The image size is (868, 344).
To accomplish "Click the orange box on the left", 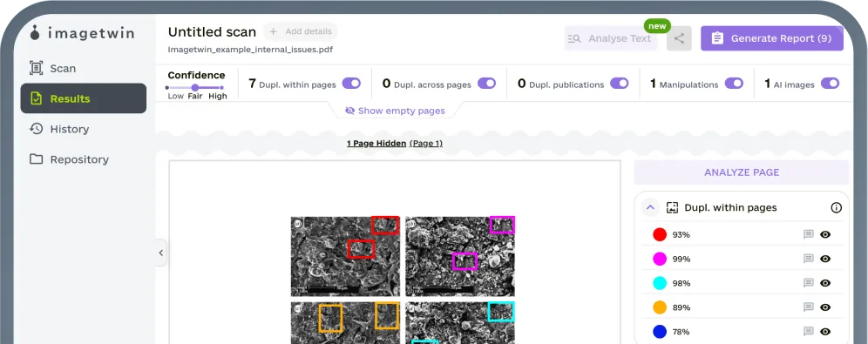I will [330, 318].
